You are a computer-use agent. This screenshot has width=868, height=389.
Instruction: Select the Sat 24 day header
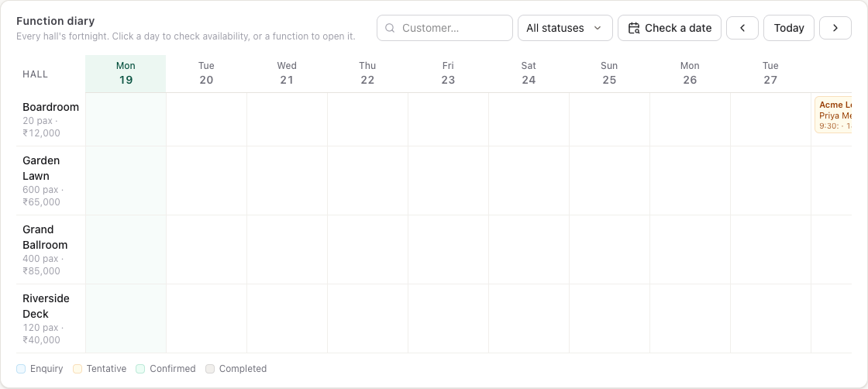529,74
